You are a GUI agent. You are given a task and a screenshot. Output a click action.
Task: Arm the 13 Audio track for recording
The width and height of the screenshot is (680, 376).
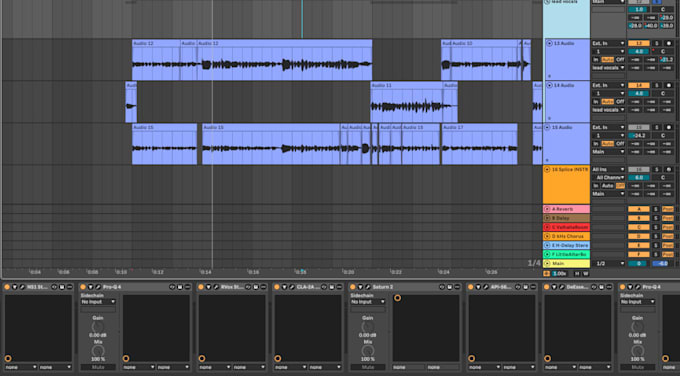pyautogui.click(x=668, y=43)
